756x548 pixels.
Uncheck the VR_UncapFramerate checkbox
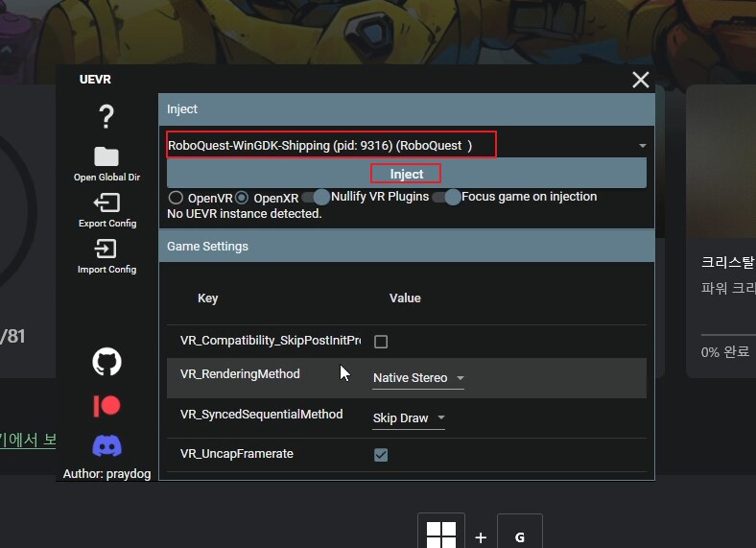[x=381, y=455]
